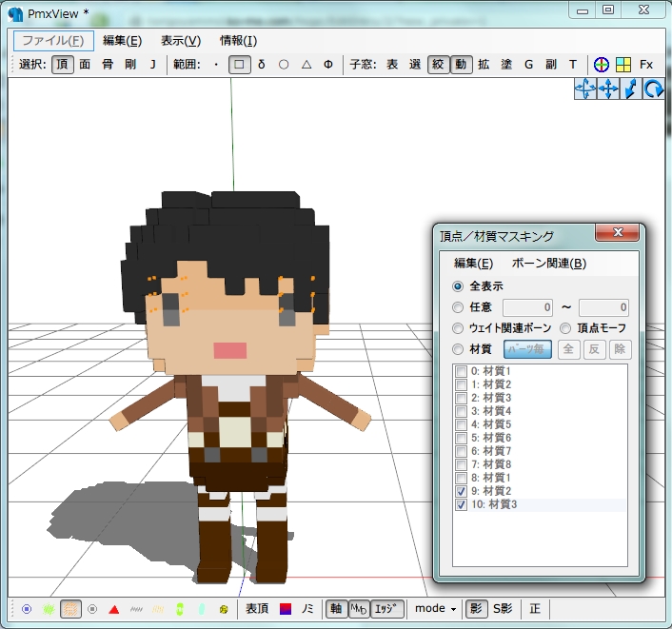Click the Fx effects button
Viewport: 672px width, 629px height.
646,65
